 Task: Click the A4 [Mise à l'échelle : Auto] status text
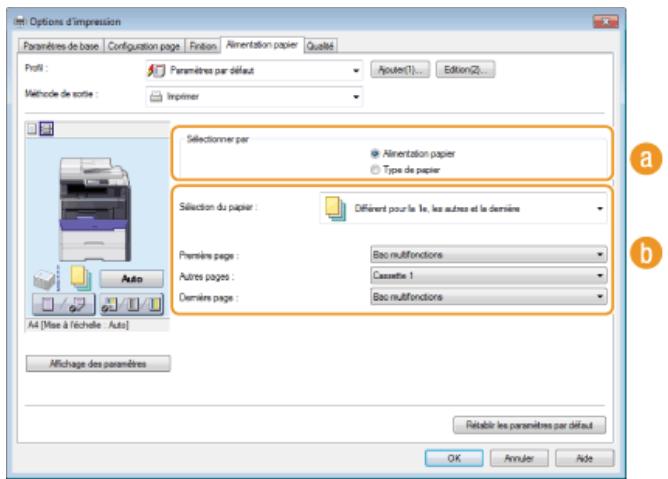coord(78,325)
